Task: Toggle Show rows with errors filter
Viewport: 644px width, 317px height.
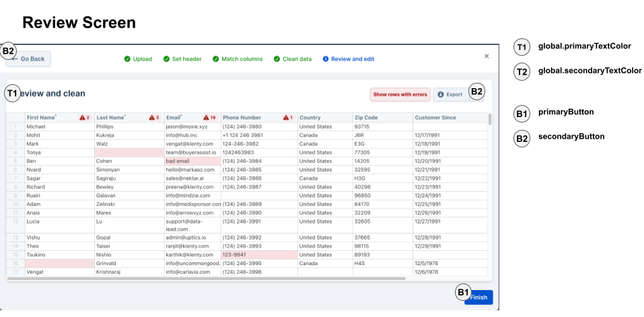Action: pyautogui.click(x=400, y=94)
